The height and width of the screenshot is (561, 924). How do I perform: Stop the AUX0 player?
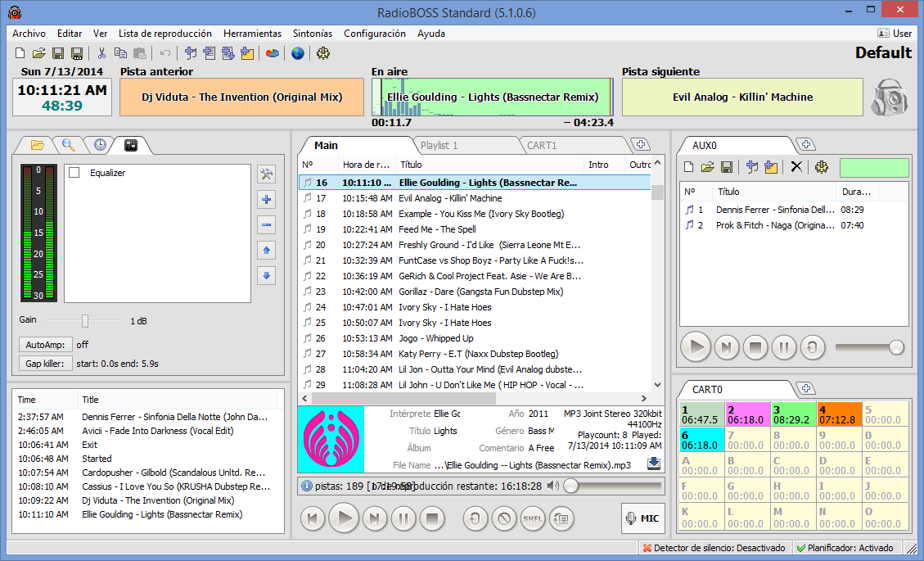tap(755, 347)
